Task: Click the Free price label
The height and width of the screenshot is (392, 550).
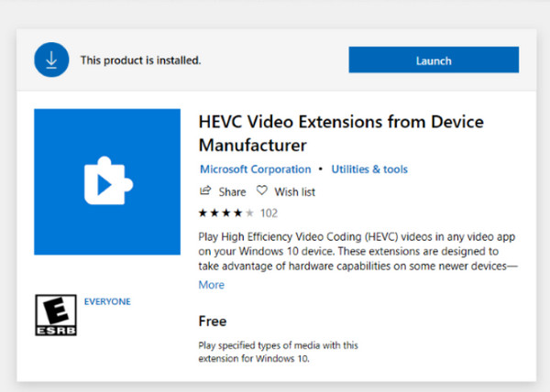Action: tap(213, 321)
